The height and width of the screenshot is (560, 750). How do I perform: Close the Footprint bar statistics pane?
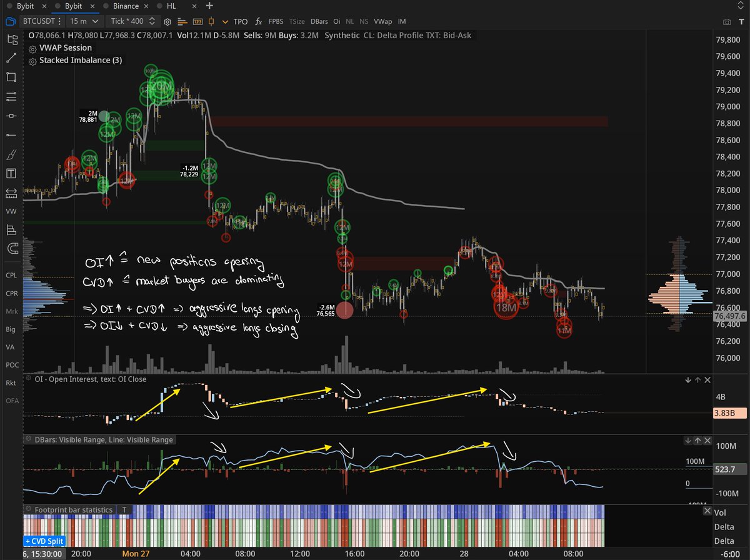click(x=707, y=509)
